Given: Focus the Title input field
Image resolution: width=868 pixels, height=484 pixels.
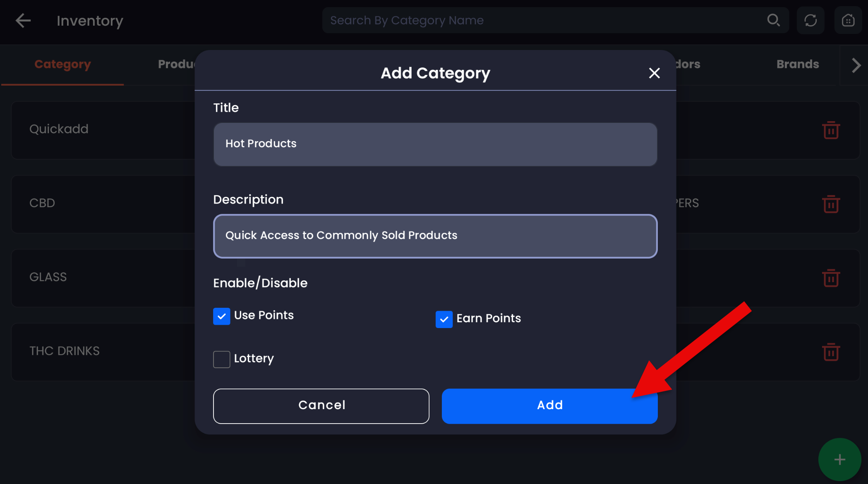Looking at the screenshot, I should coord(435,144).
